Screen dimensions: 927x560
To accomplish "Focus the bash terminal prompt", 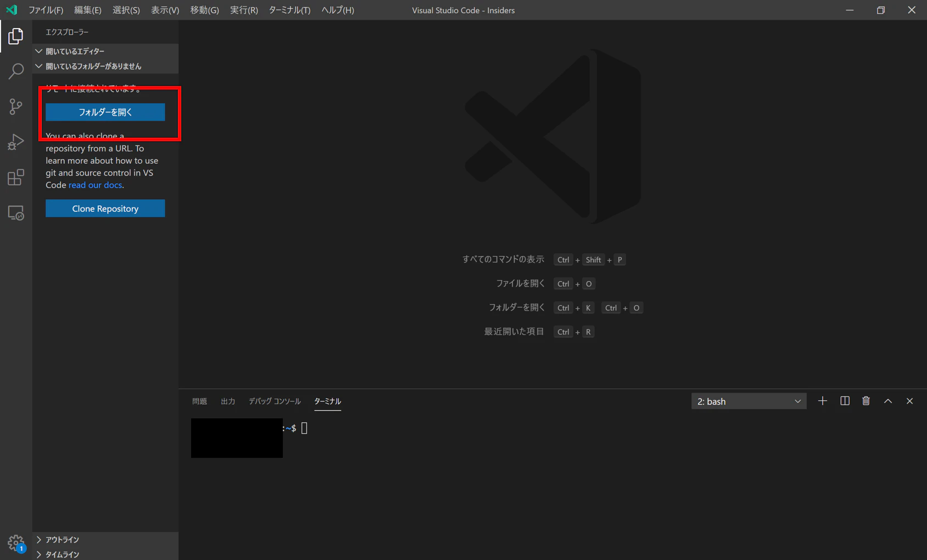I will (304, 428).
